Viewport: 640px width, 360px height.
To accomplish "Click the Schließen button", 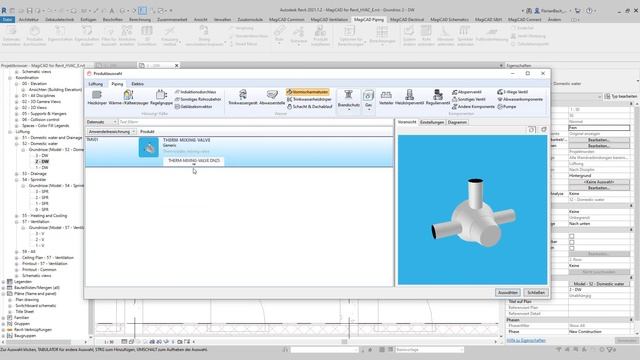I will 536,293.
